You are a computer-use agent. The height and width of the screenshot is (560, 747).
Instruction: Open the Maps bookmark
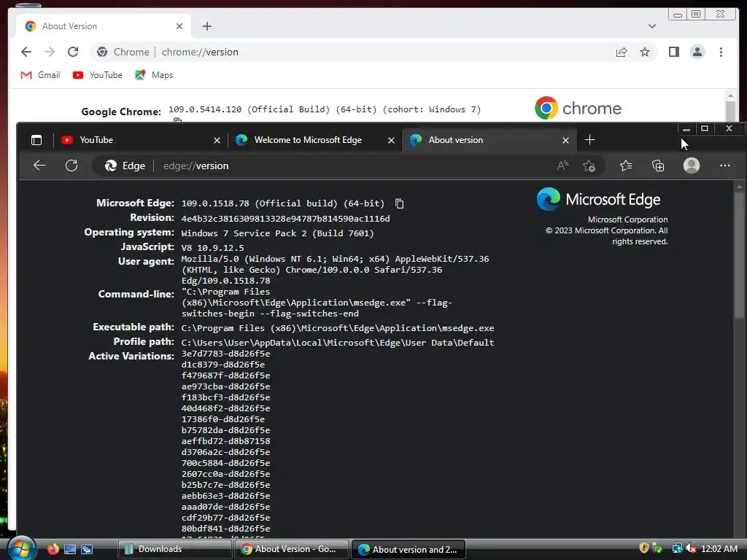click(x=154, y=75)
